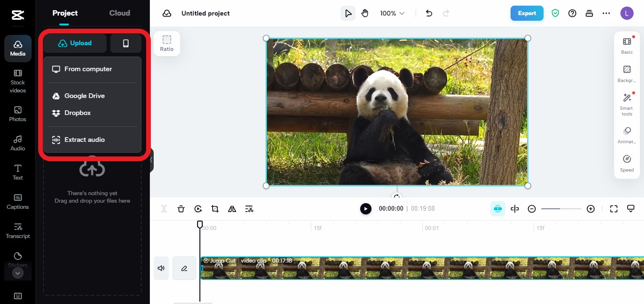Open the Speed settings panel

(627, 163)
